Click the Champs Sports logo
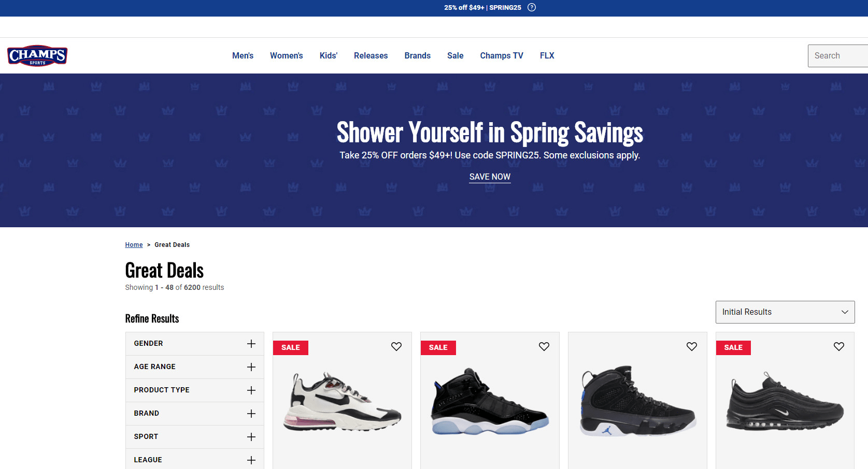 37,55
